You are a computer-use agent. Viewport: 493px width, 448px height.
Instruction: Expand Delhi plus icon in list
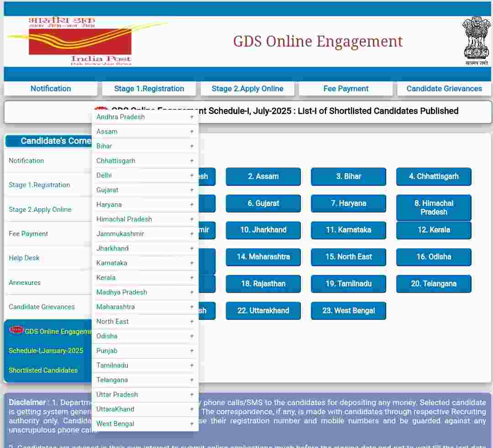click(x=191, y=175)
